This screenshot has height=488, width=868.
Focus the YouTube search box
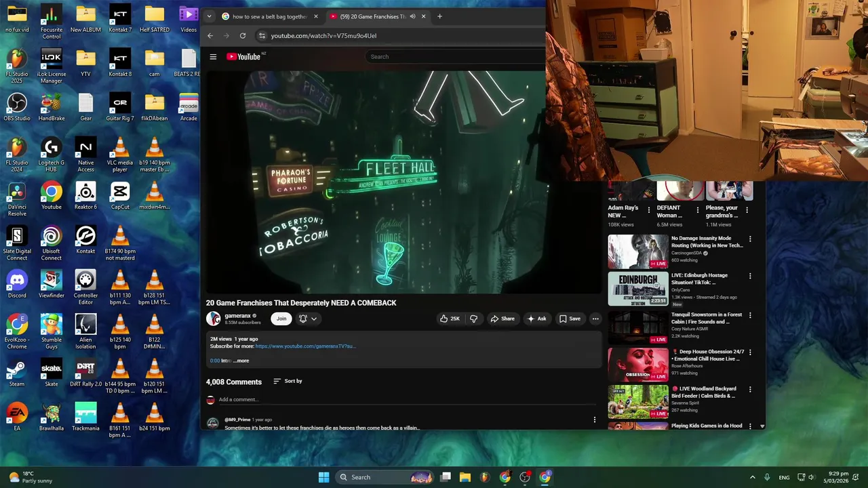tap(454, 57)
